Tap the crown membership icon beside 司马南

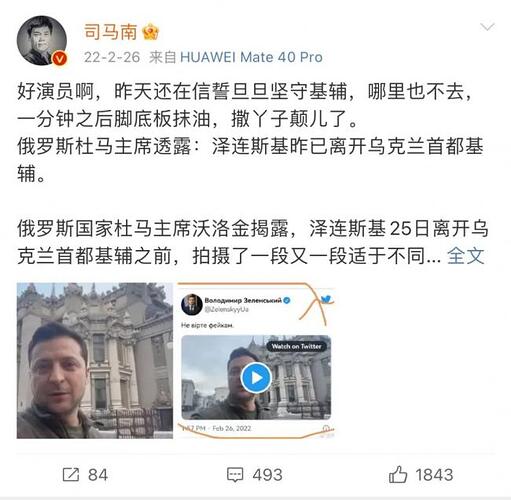tap(150, 32)
